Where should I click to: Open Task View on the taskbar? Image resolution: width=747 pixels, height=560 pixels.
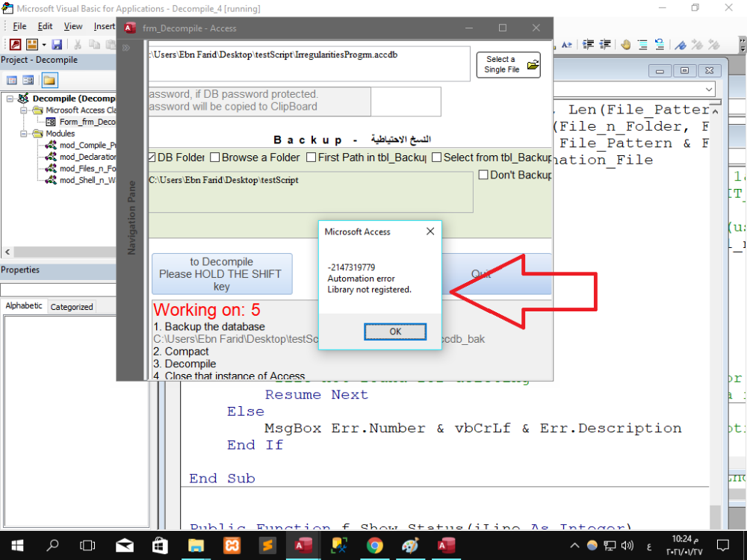(x=87, y=545)
